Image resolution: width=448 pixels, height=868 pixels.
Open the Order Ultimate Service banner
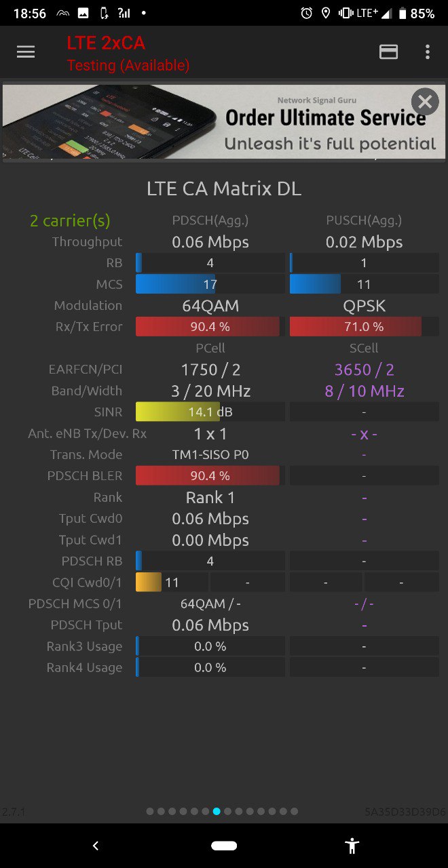coord(224,122)
